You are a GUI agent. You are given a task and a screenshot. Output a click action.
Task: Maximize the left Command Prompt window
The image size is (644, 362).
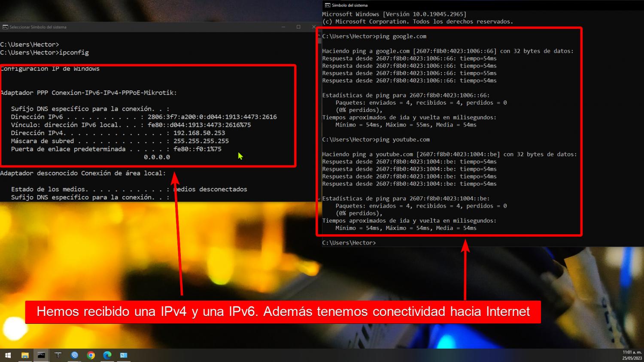pos(298,27)
